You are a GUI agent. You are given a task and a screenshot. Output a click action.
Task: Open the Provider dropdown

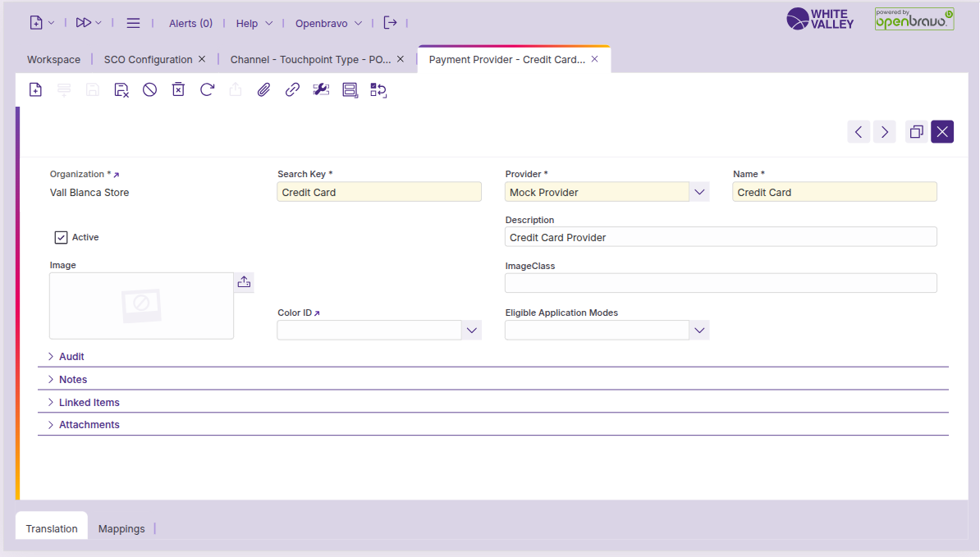coord(698,192)
